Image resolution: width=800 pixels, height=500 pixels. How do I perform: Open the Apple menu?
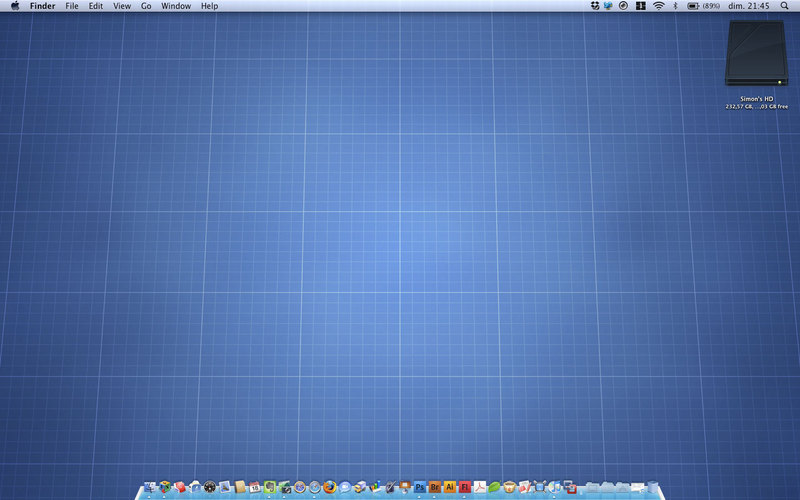[x=15, y=6]
